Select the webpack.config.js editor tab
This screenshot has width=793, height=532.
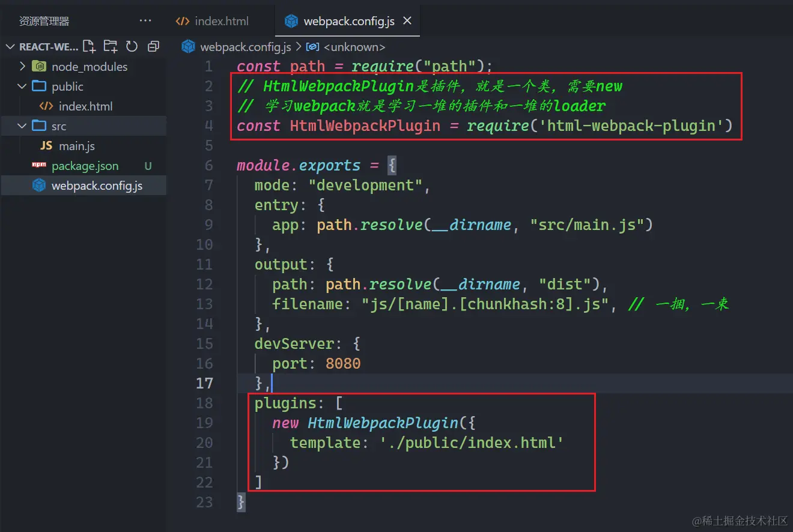[x=347, y=21]
